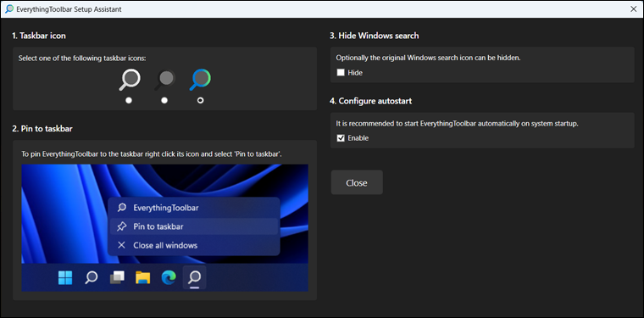Click the Pin to taskbar illustration image
The image size is (644, 318).
click(x=164, y=228)
